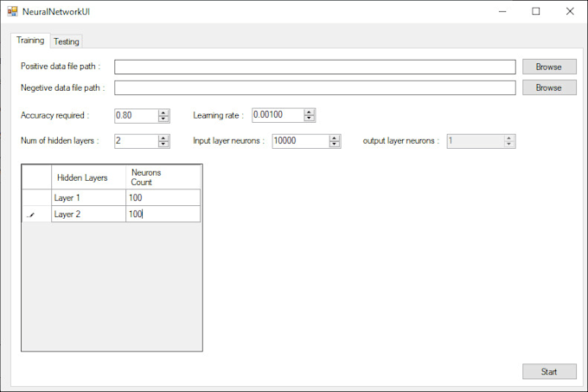Screen dimensions: 588x392
Task: Decrease Accuracy required with down arrow
Action: [x=163, y=119]
